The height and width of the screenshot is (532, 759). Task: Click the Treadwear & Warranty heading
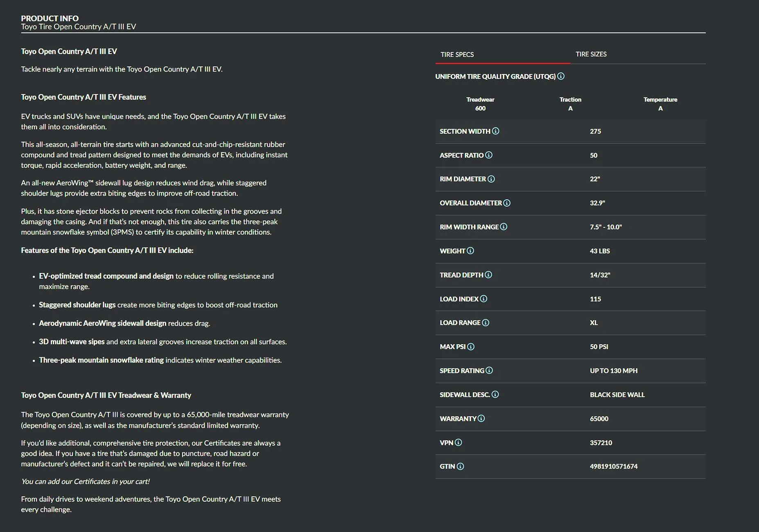[x=106, y=395]
